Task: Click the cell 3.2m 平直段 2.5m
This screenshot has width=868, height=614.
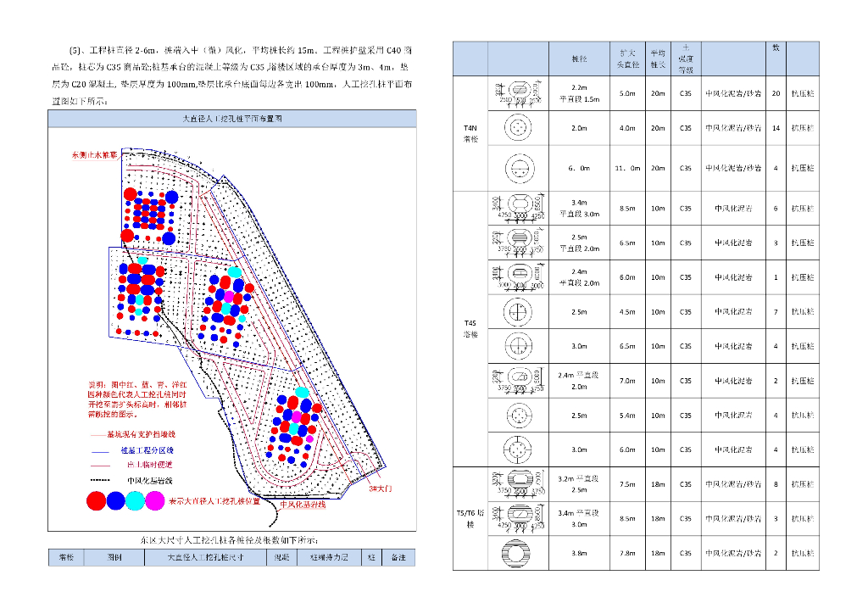Action: coord(578,484)
